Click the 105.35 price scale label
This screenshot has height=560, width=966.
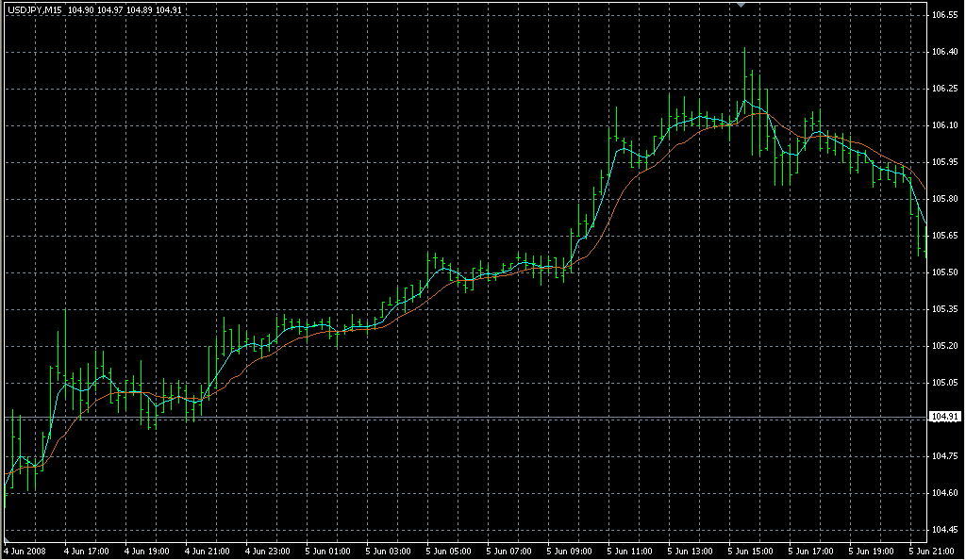[x=945, y=309]
